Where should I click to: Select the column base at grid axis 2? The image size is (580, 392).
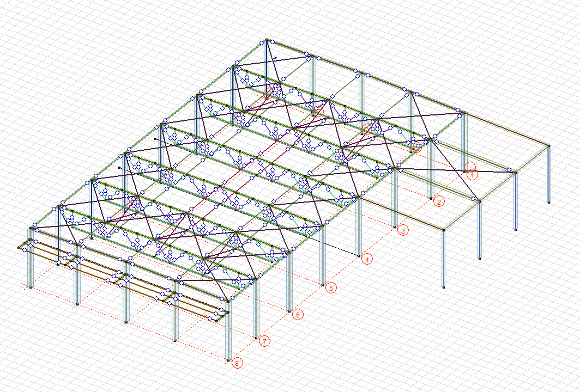pos(431,198)
